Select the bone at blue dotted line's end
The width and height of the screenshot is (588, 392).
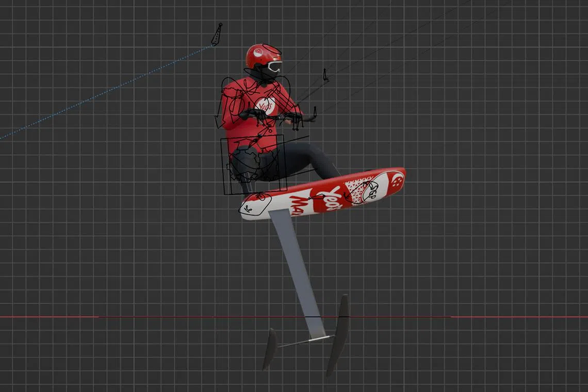click(x=217, y=35)
